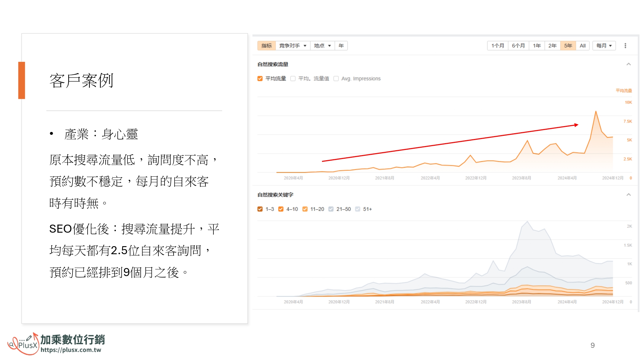Click the 自然搜索流量 section title
This screenshot has width=644, height=362.
click(273, 64)
